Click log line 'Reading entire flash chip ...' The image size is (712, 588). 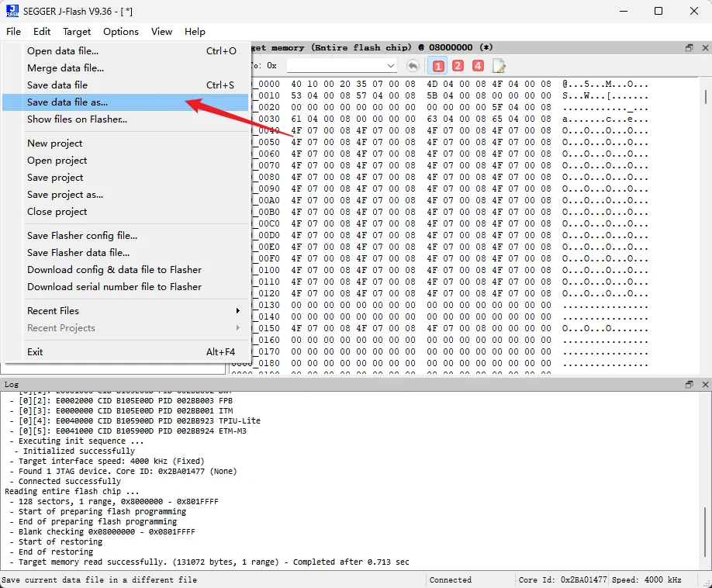pos(72,491)
